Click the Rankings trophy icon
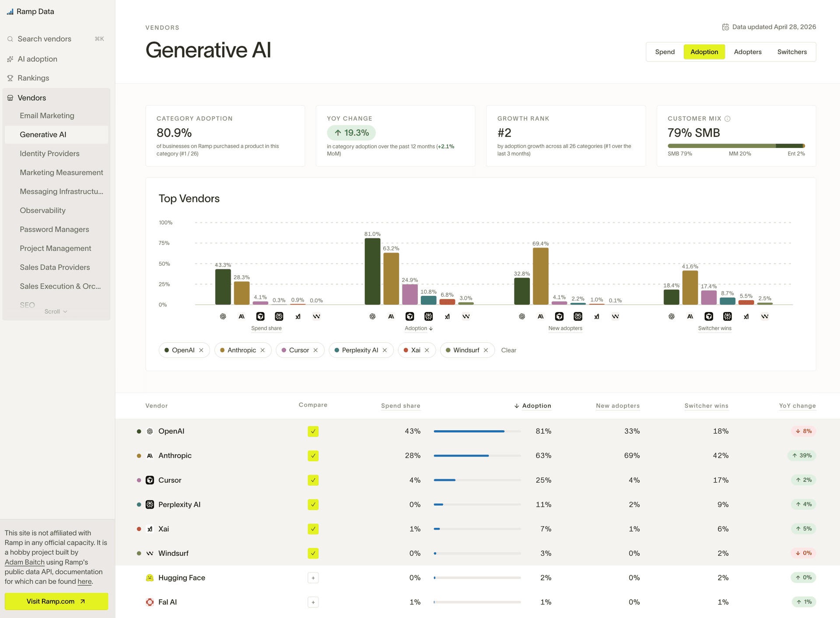840x618 pixels. 10,78
